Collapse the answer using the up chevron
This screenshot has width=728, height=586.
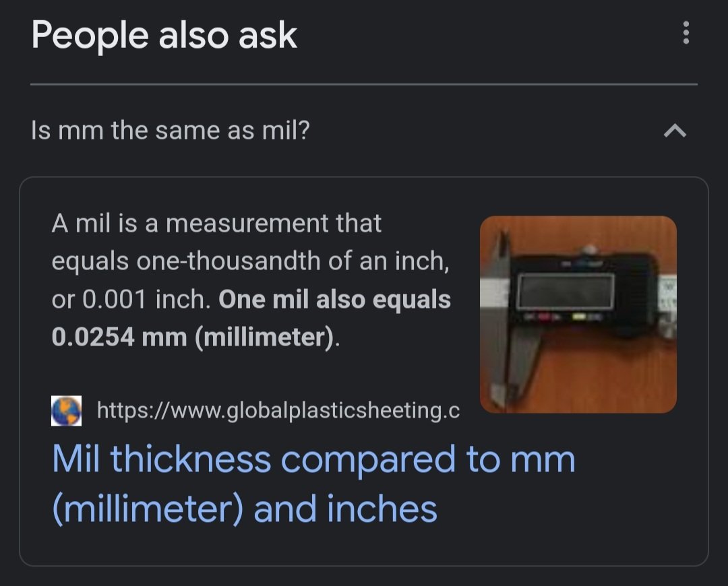[675, 131]
